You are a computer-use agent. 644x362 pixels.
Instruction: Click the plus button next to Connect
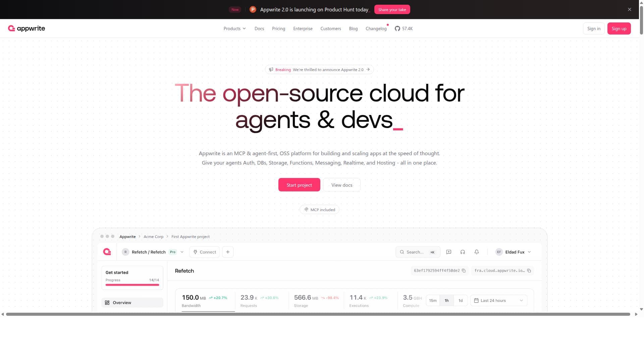(228, 252)
